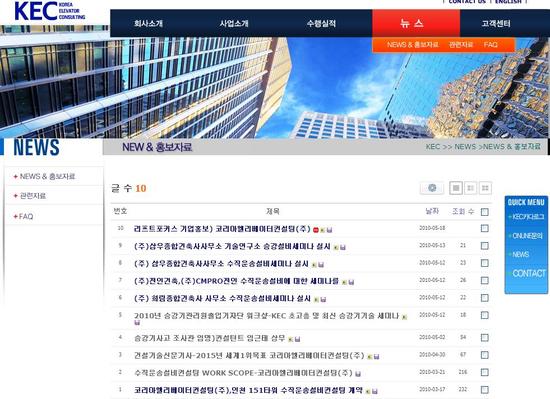Tick the checkbox for post number 10
This screenshot has height=399, width=550.
[484, 228]
